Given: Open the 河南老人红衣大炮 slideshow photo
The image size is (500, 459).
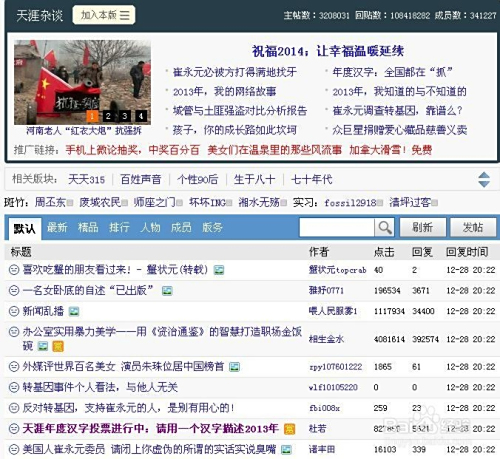Looking at the screenshot, I should (x=82, y=82).
